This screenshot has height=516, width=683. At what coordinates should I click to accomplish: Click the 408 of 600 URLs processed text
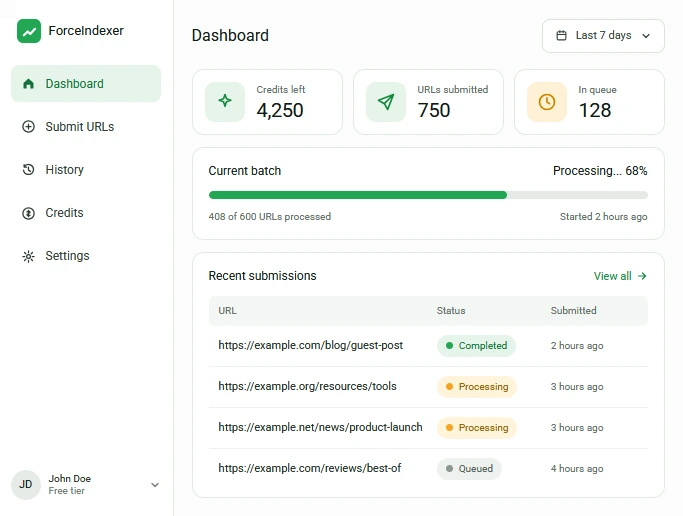270,216
